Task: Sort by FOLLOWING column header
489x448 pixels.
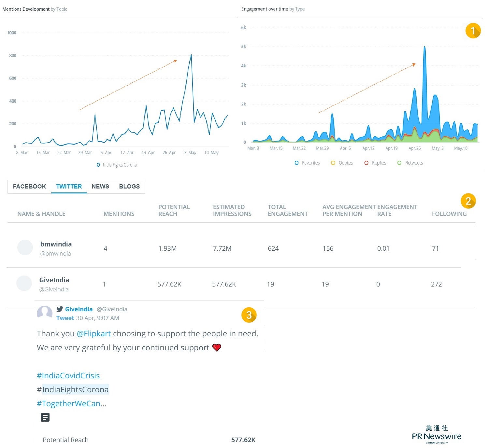Action: (449, 214)
